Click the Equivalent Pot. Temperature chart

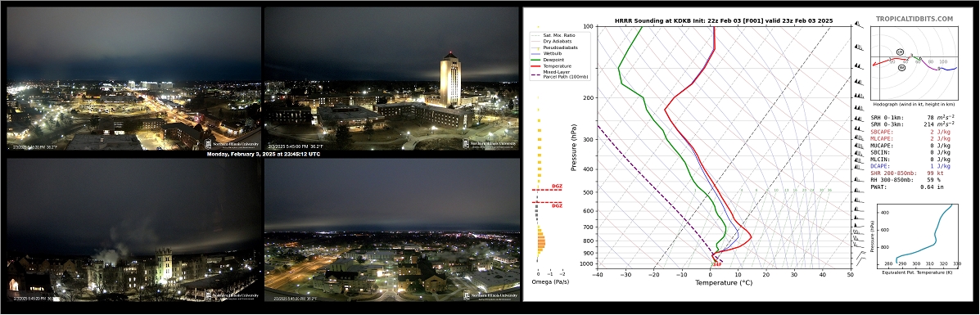click(x=919, y=233)
